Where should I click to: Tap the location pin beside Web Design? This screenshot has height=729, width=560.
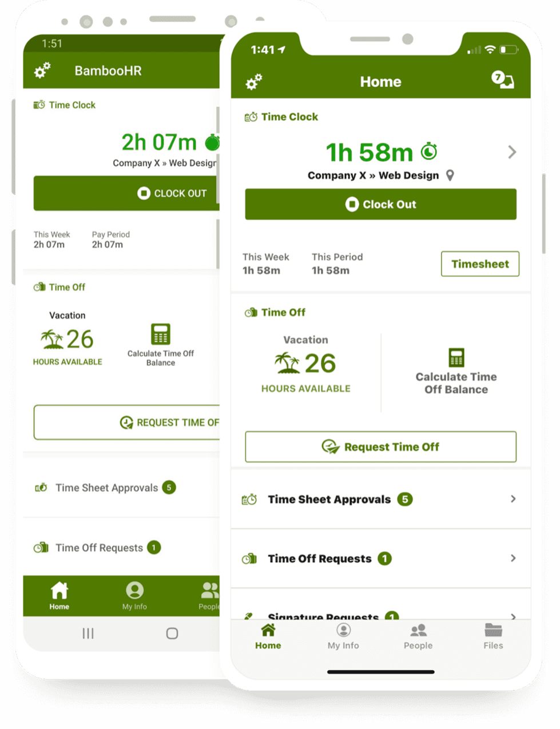click(450, 176)
